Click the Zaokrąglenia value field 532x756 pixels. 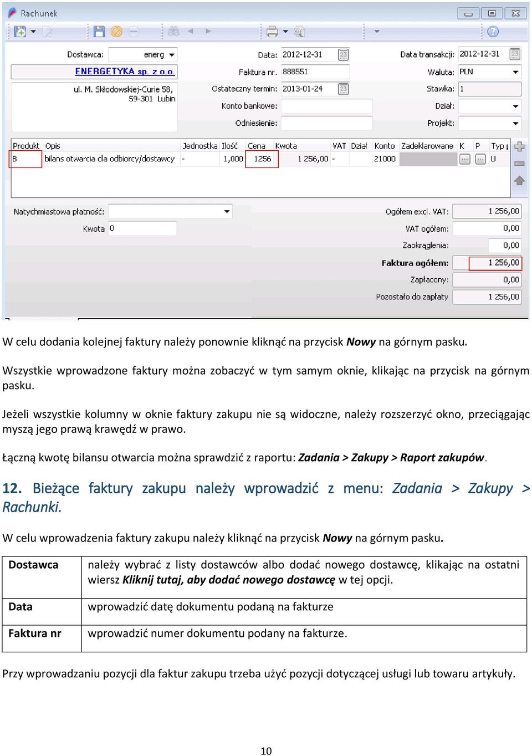(x=505, y=246)
